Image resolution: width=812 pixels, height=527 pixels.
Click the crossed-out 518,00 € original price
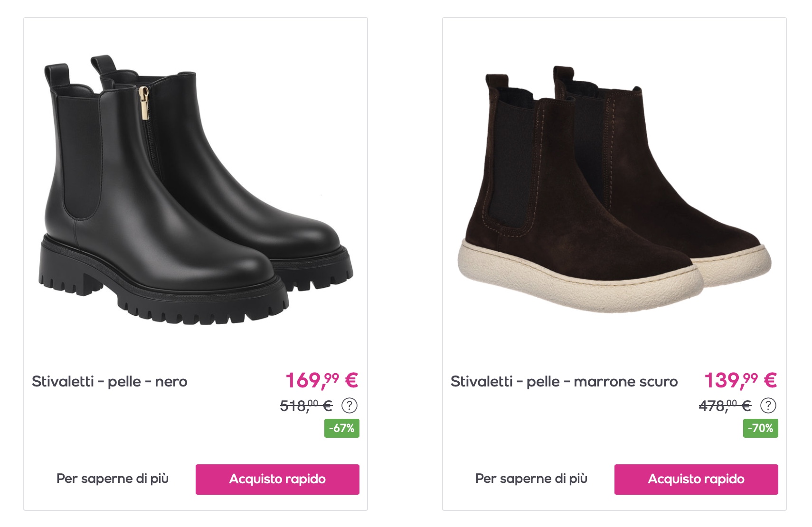coord(306,406)
